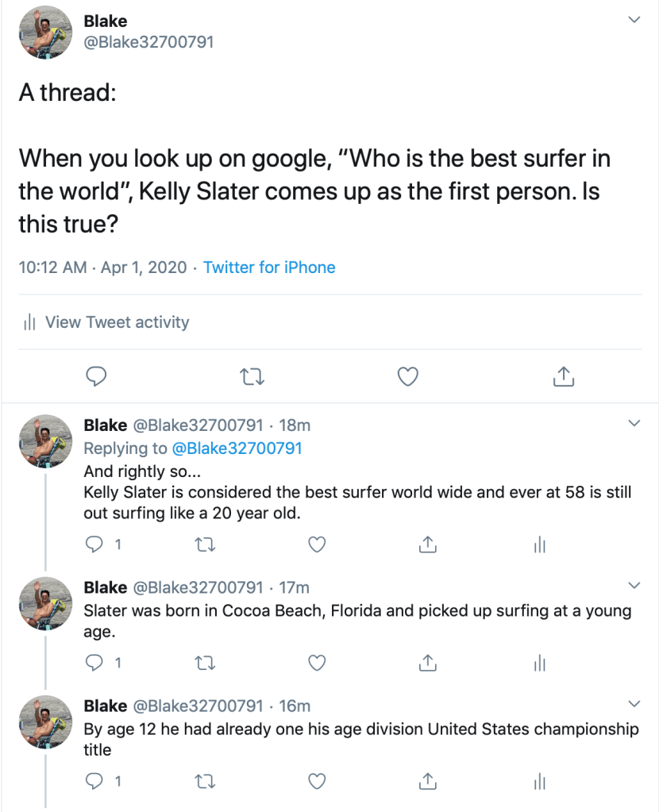
Task: Retweet the Cocoa Beach, Florida reply
Action: tap(206, 662)
